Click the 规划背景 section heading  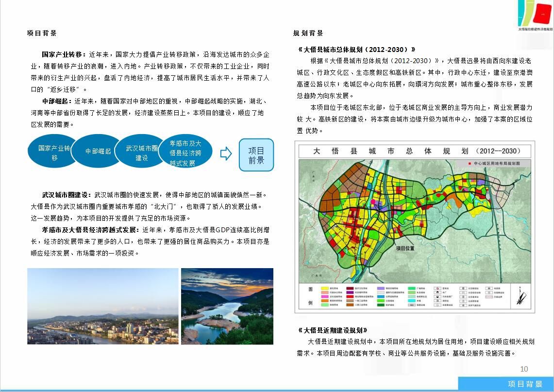tap(308, 33)
